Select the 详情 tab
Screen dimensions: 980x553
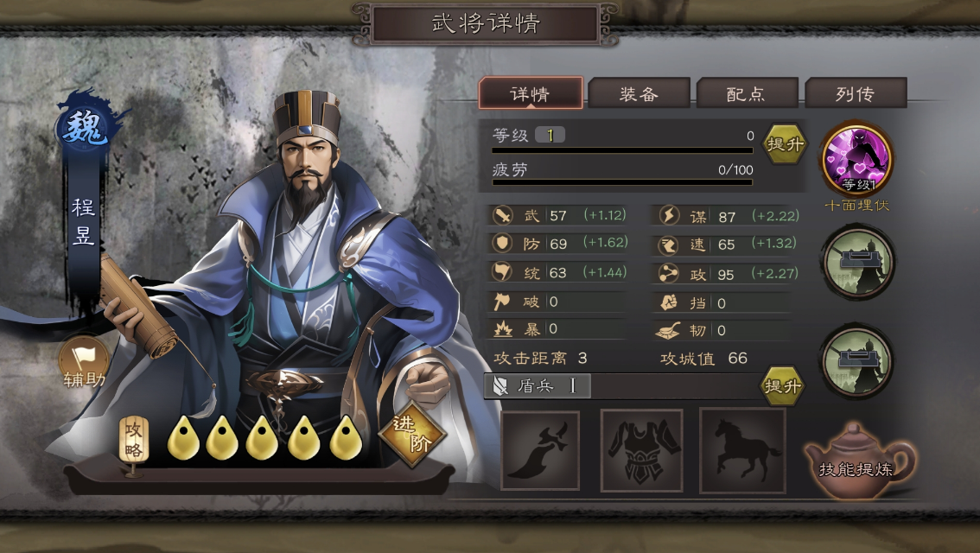[531, 93]
